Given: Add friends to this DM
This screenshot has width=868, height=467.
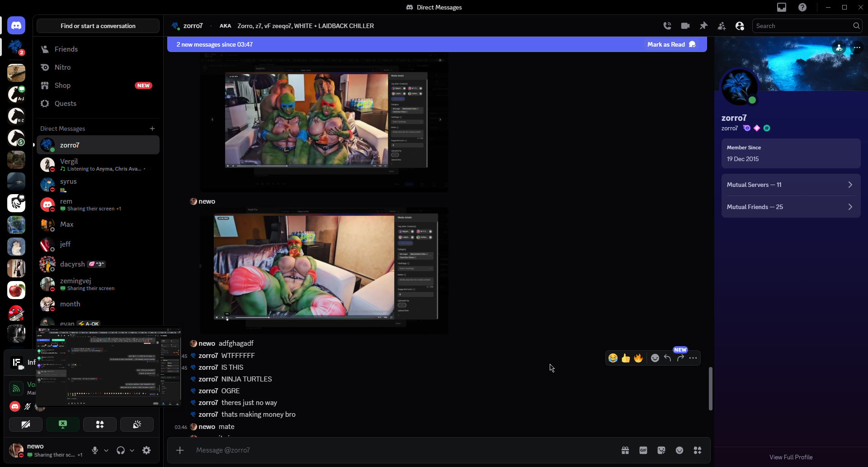Looking at the screenshot, I should pyautogui.click(x=722, y=26).
